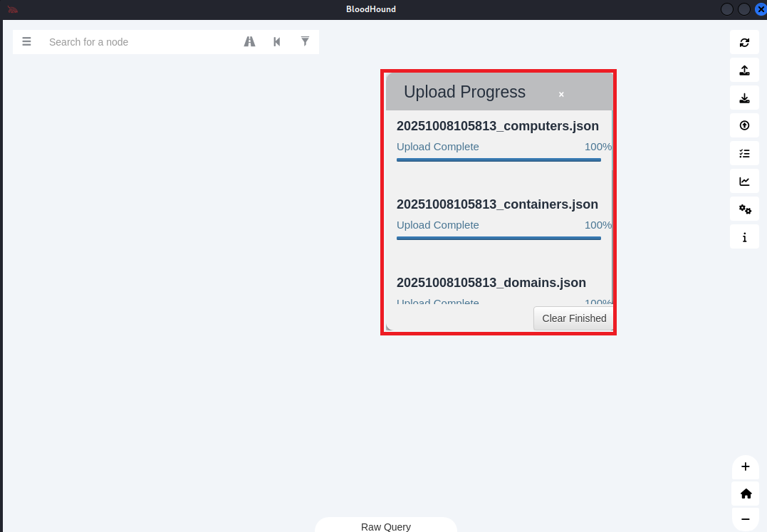Viewport: 767px width, 532px height.
Task: Reset the graph view with home icon
Action: [x=746, y=494]
